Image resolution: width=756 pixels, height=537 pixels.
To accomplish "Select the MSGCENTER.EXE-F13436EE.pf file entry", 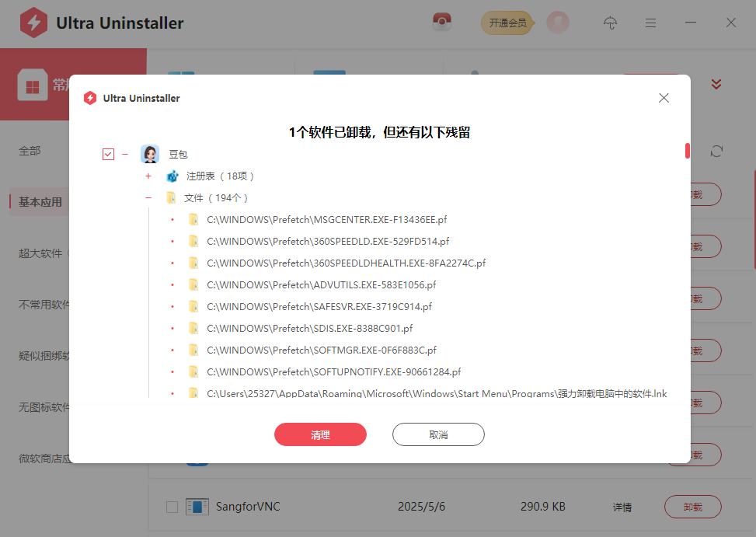I will 327,220.
